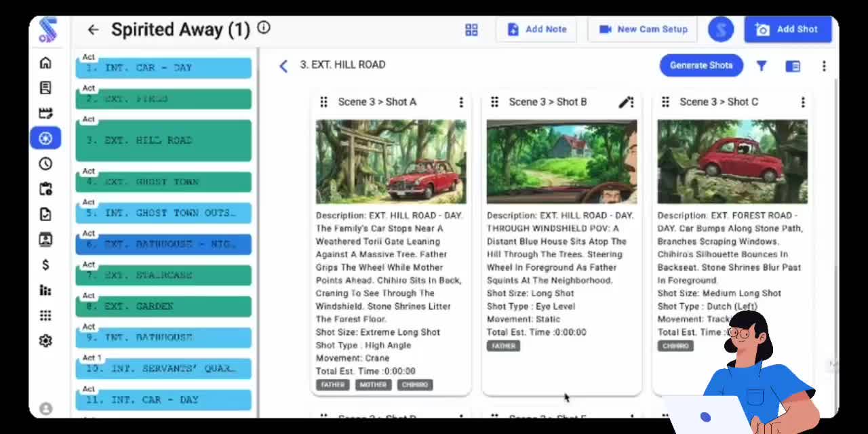Open the clapperboard icon in sidebar

tap(45, 113)
